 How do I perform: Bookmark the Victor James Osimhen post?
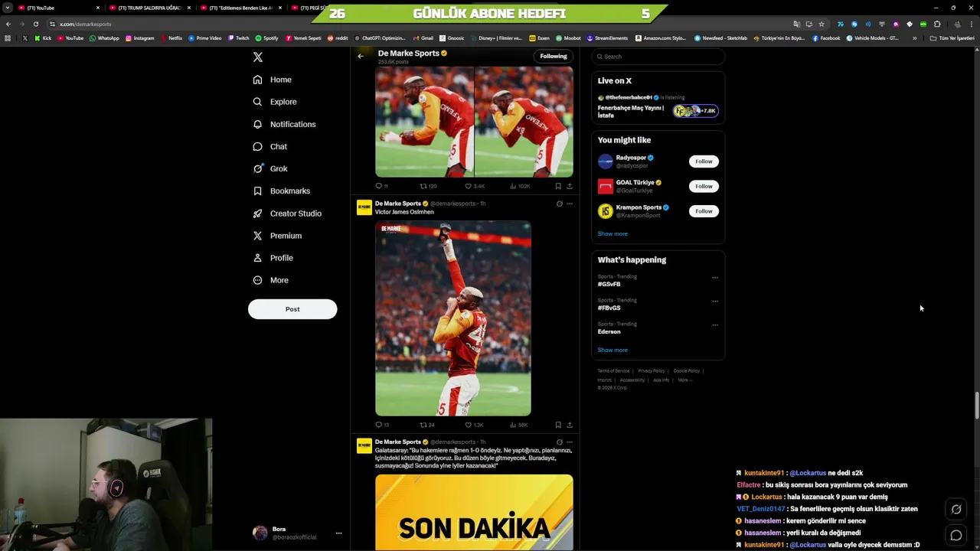point(558,425)
